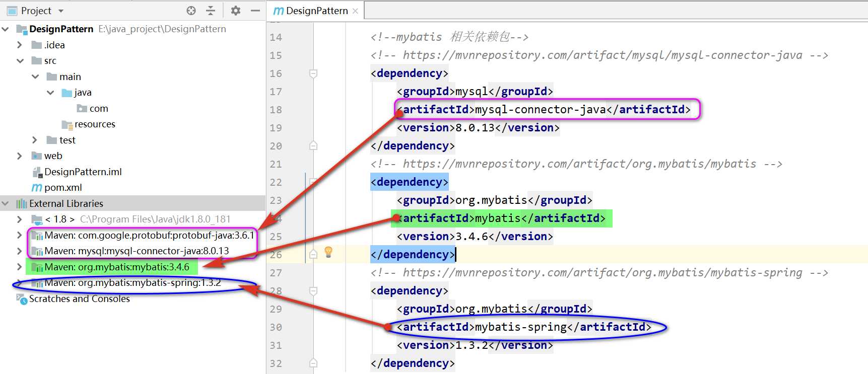Select the test folder
Viewport: 868px width, 374px height.
[67, 140]
